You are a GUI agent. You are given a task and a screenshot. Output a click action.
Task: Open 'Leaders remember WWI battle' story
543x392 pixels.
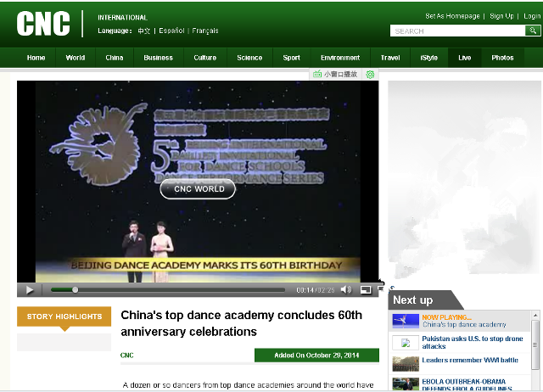[x=470, y=360]
